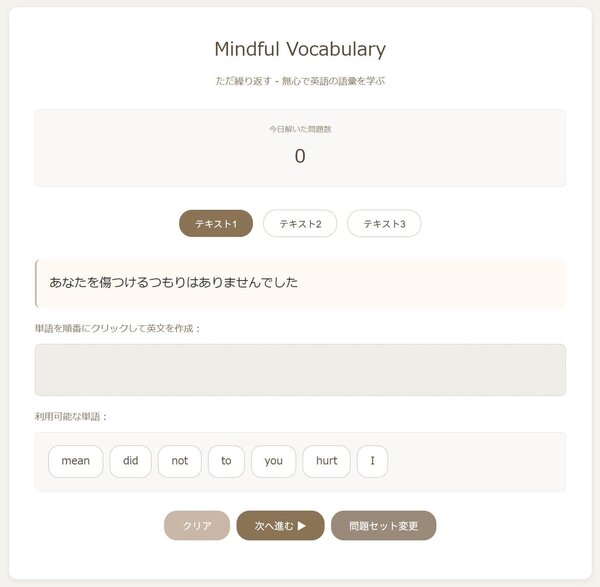This screenshot has height=587, width=600.
Task: Click the 問題セット変更 button
Action: click(383, 525)
